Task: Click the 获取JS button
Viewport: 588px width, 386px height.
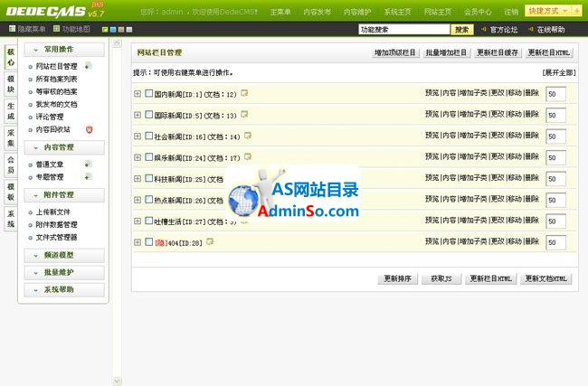Action: pyautogui.click(x=441, y=278)
